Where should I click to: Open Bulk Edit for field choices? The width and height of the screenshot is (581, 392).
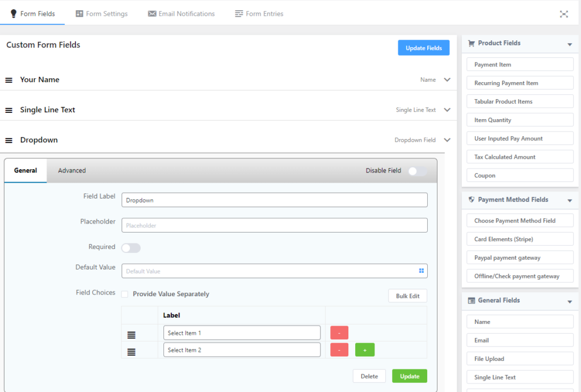407,296
